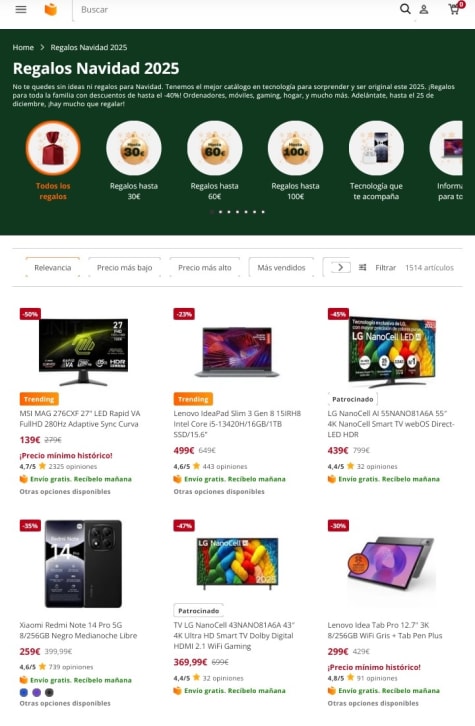Image resolution: width=475 pixels, height=726 pixels.
Task: Select the blue color option for Xiaomi Redmi
Action: tap(24, 693)
